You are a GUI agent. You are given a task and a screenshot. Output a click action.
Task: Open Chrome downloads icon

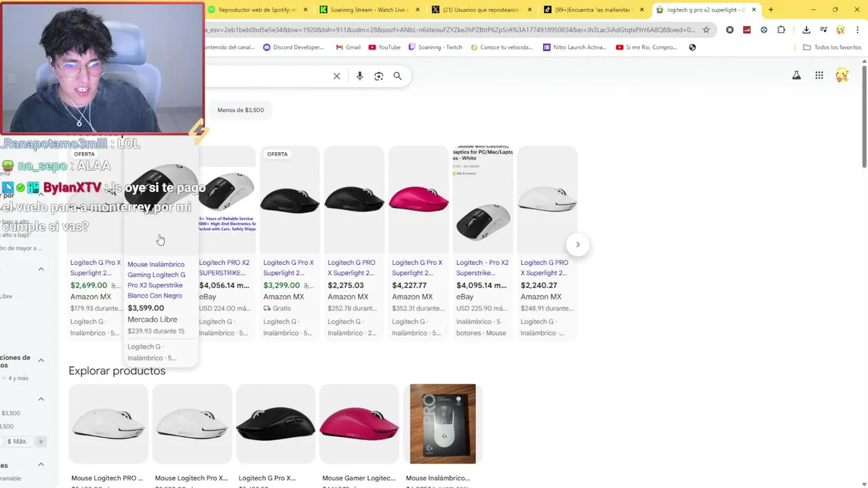pyautogui.click(x=806, y=30)
